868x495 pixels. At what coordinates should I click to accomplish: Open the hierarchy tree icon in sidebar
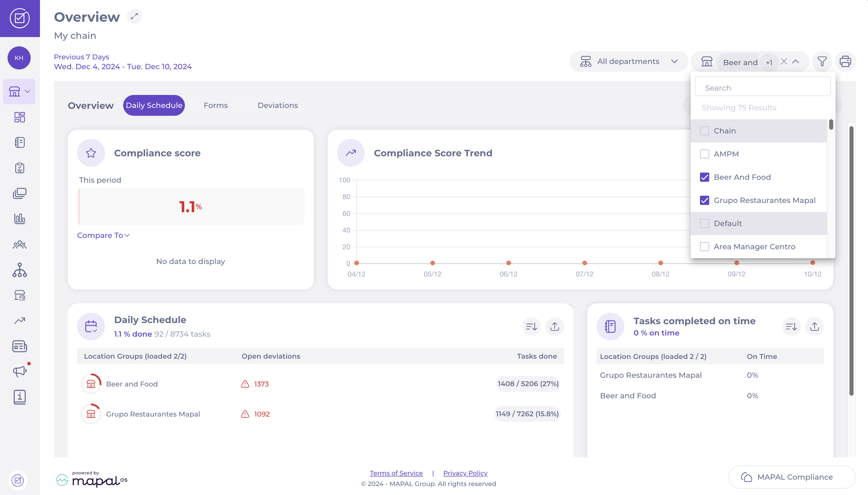click(20, 270)
